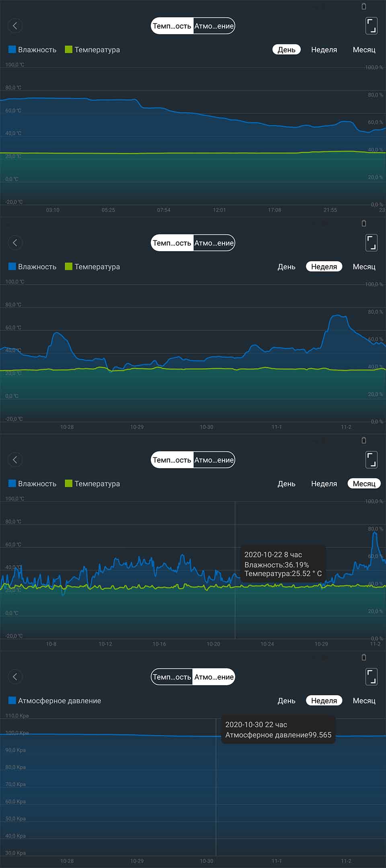Open fullscreen for the daily humidity chart
The height and width of the screenshot is (868, 386).
pos(372,26)
